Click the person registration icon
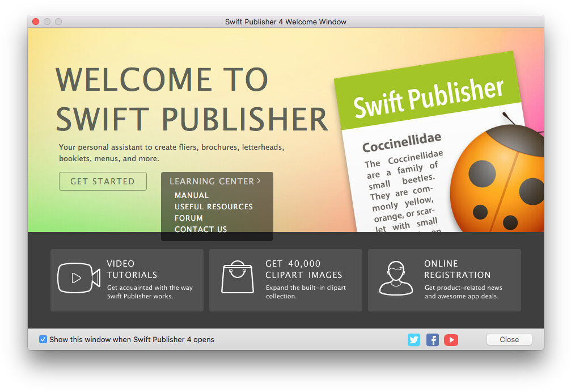 [396, 278]
